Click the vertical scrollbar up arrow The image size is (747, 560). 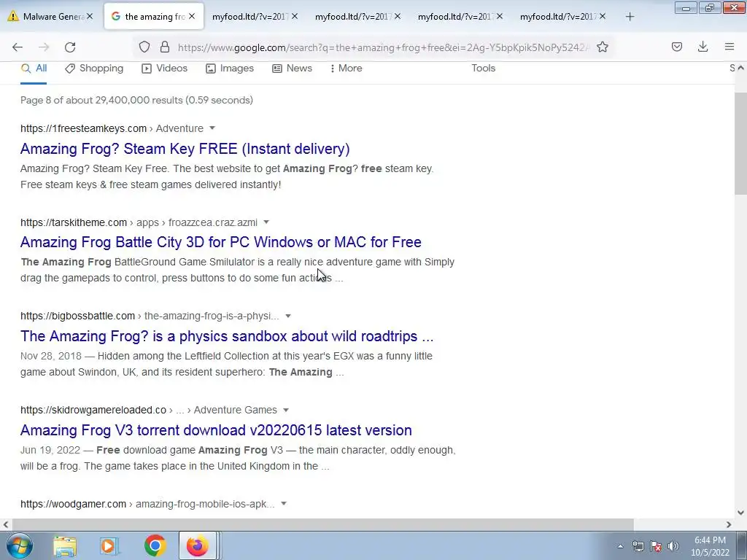(x=740, y=68)
